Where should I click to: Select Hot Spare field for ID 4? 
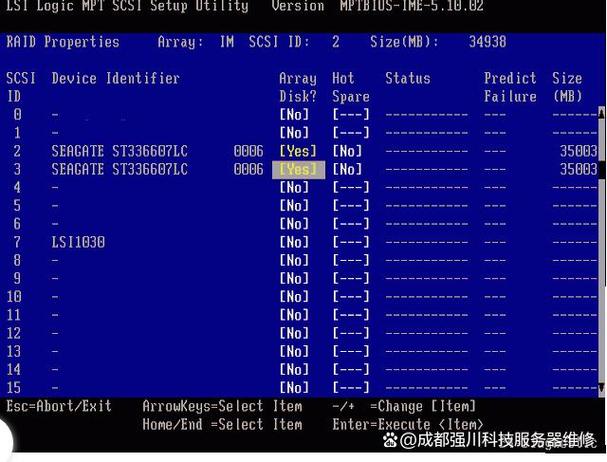[351, 187]
